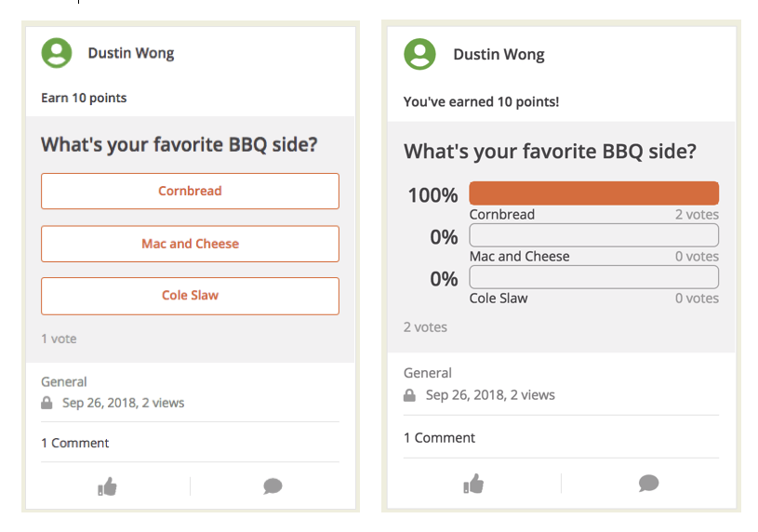Click the empty Mac and Cheese results bar
Screen dimensions: 758x532
(593, 235)
